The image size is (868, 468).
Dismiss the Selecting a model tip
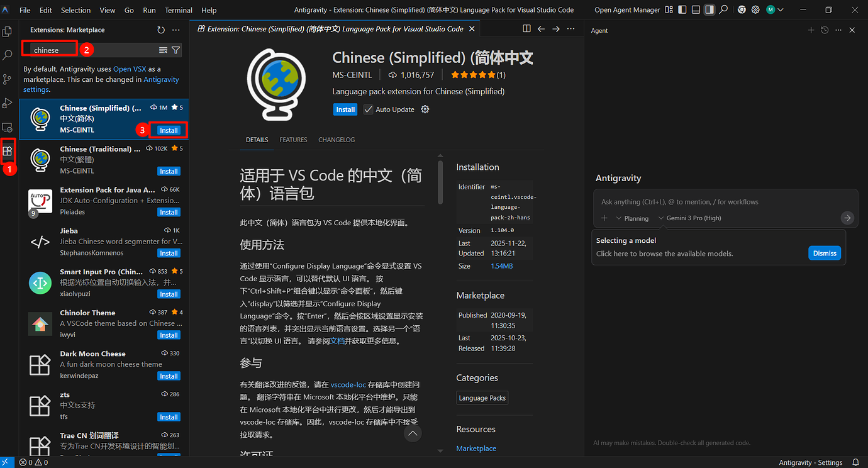(825, 253)
